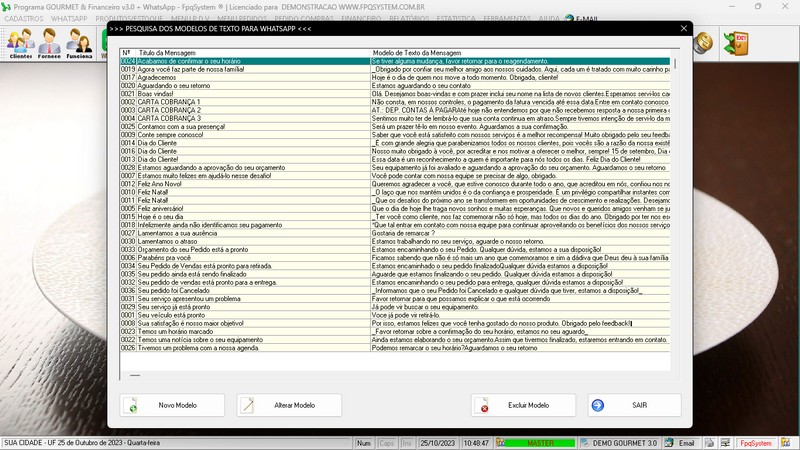Open the WHATSAPP menu
This screenshot has height=450, width=800.
[69, 19]
